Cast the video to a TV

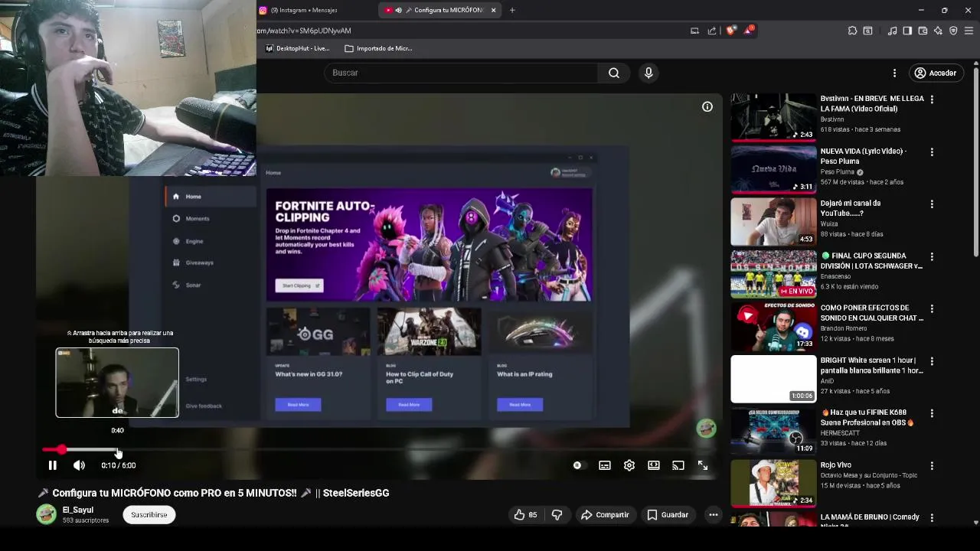pyautogui.click(x=678, y=465)
